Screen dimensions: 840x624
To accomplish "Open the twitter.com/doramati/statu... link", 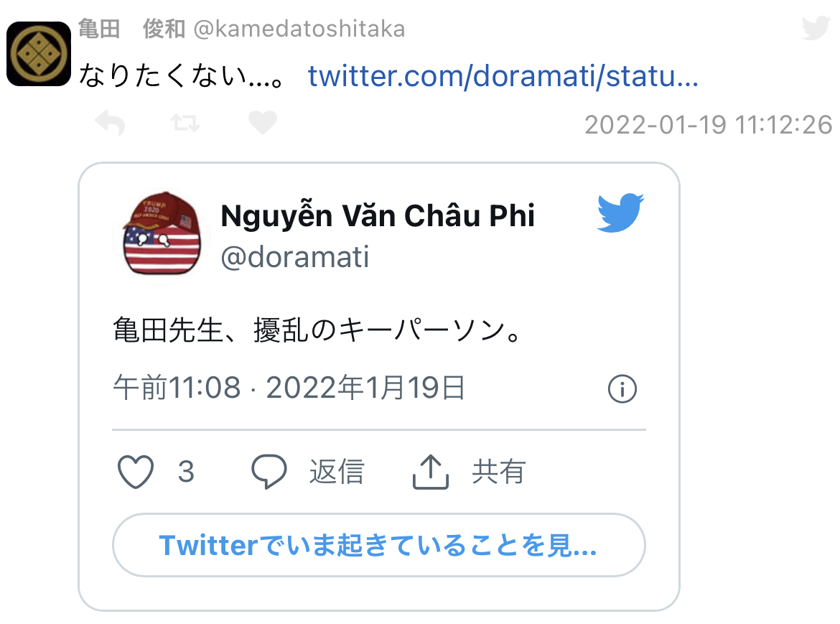I will (503, 75).
